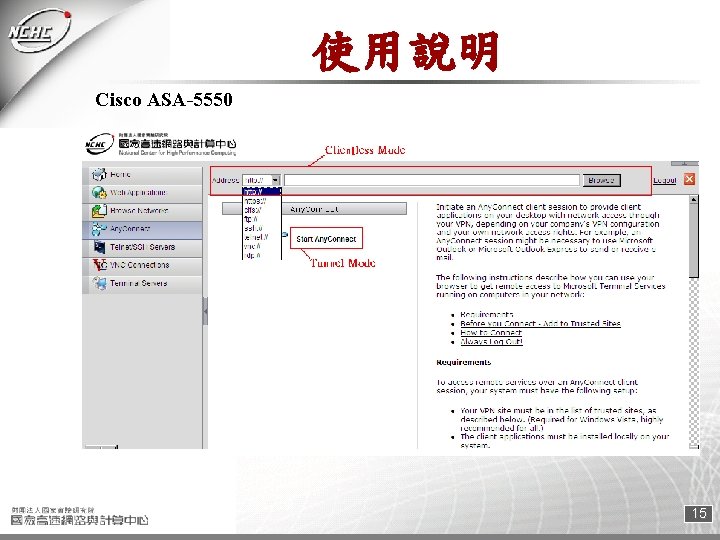The width and height of the screenshot is (720, 540).
Task: Select the AnyConnect sidebar entry
Action: (x=142, y=229)
